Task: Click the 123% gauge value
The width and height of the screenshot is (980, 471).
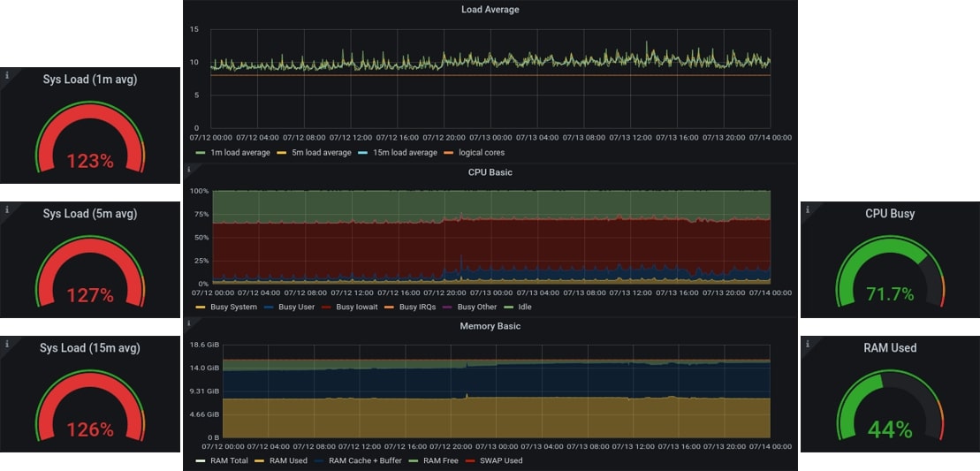Action: [90, 161]
